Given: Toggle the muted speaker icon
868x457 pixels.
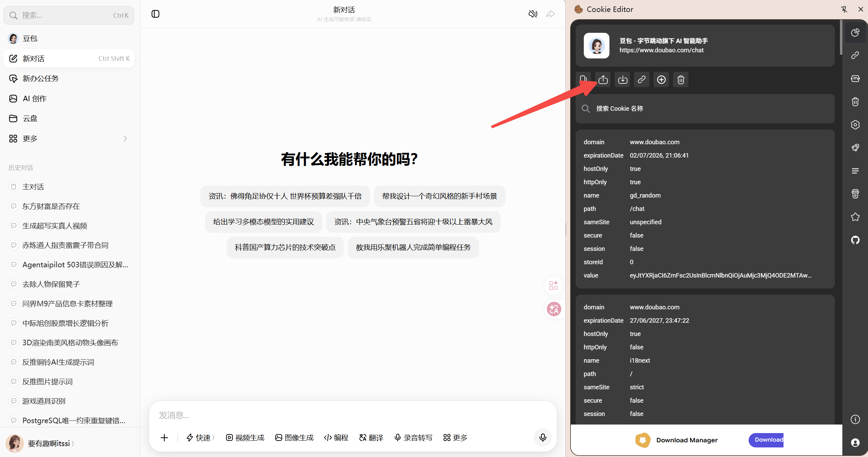Looking at the screenshot, I should coord(533,14).
